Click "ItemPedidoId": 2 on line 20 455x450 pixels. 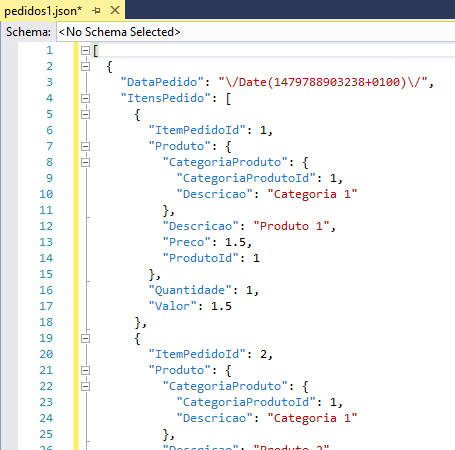point(211,354)
